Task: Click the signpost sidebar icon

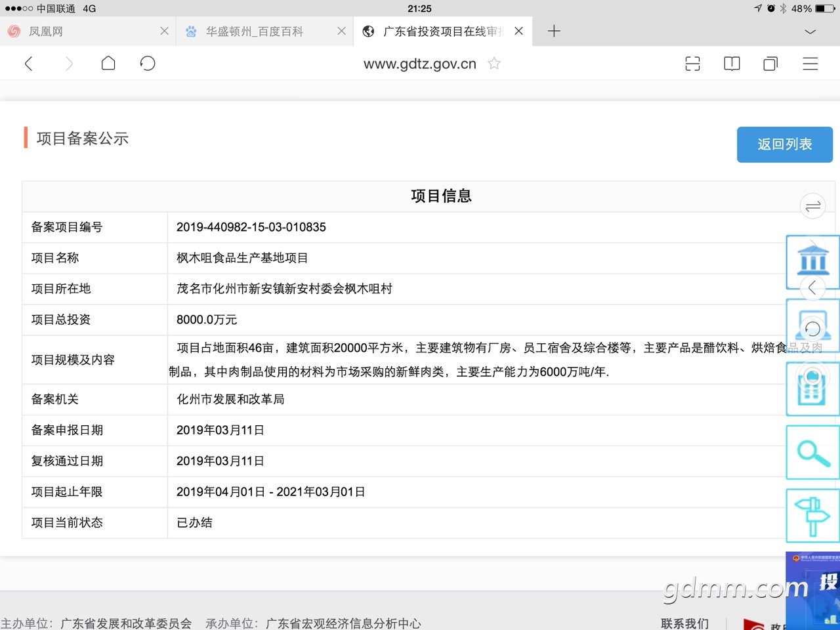Action: coord(812,516)
